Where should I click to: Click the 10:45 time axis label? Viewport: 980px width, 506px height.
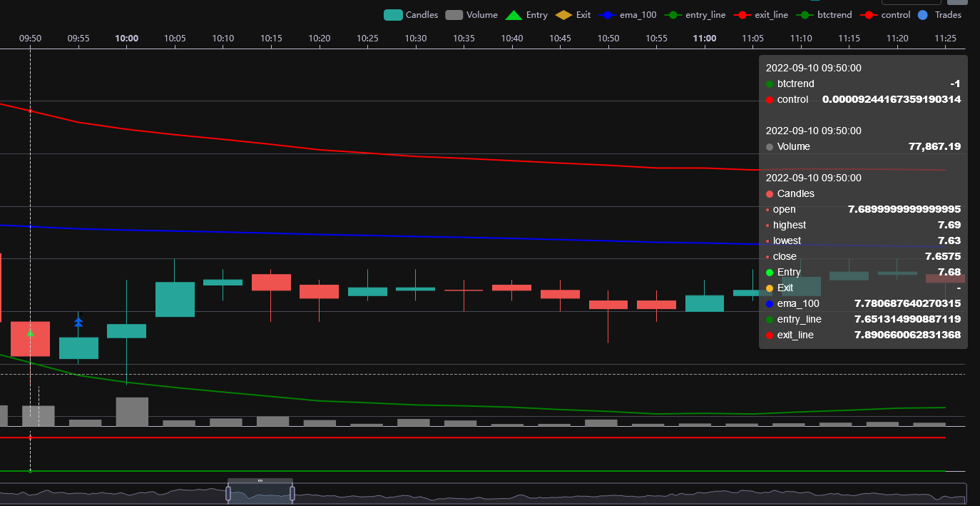[x=560, y=38]
